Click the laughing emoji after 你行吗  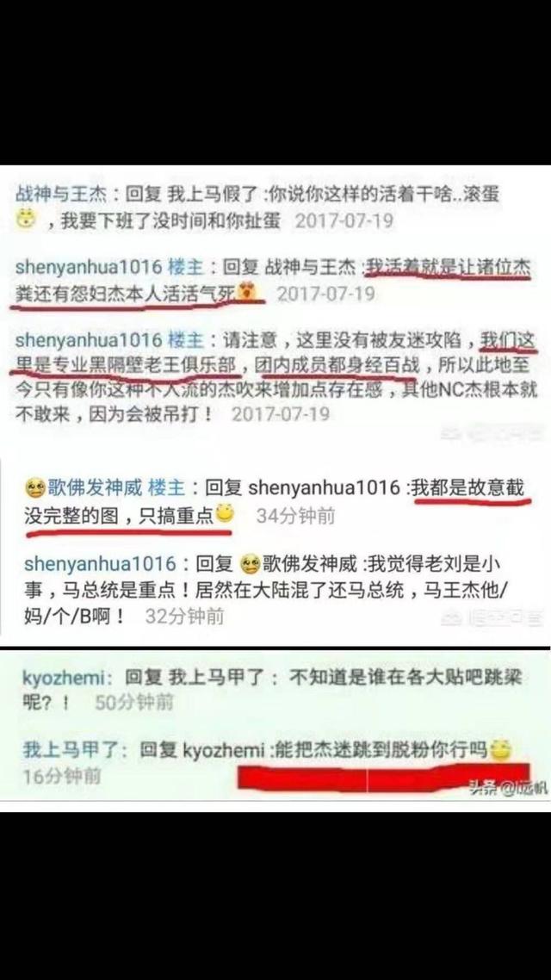point(499,749)
